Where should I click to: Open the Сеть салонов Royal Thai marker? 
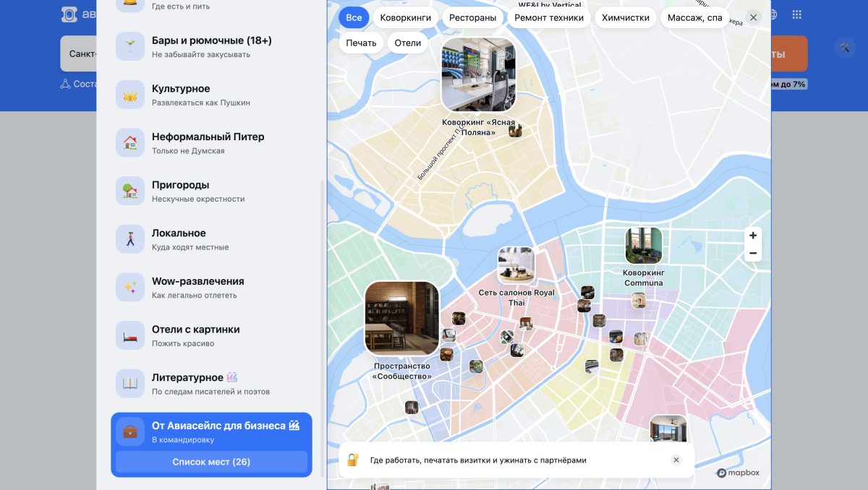[516, 266]
